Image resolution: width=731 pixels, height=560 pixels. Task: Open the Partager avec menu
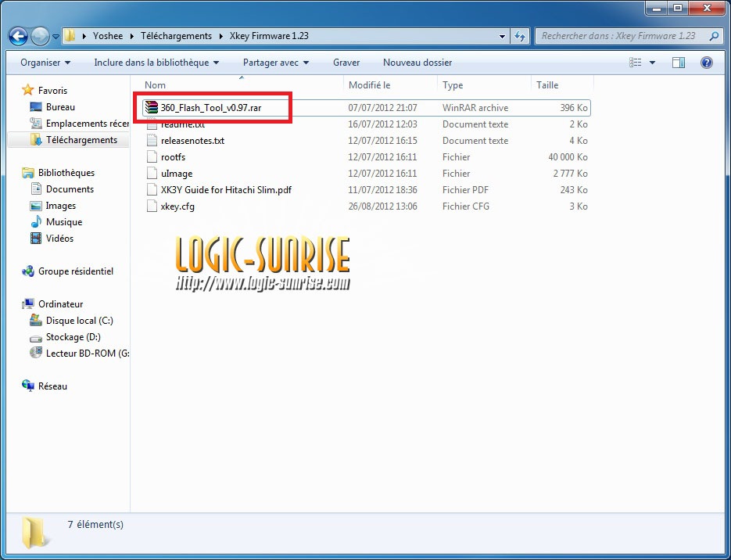pos(275,63)
